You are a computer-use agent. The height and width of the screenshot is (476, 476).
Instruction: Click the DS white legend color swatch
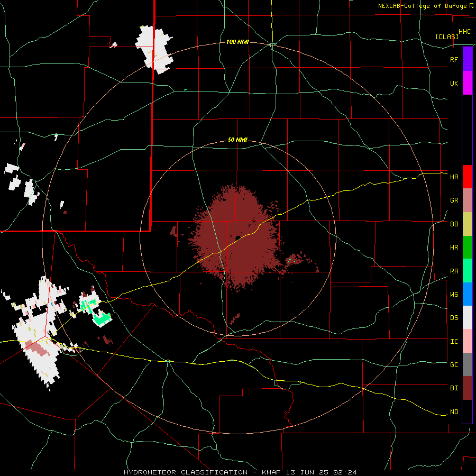pyautogui.click(x=467, y=317)
